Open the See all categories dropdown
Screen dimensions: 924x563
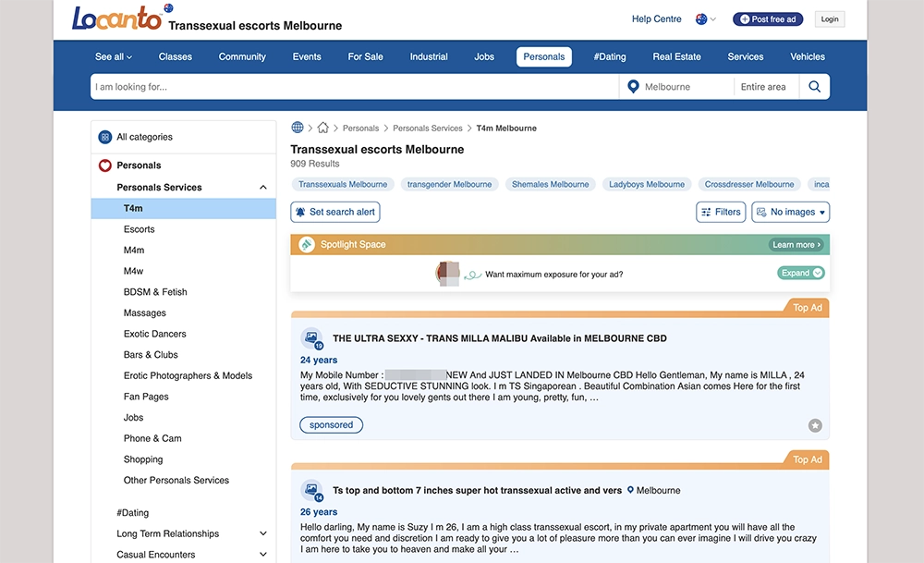(114, 56)
